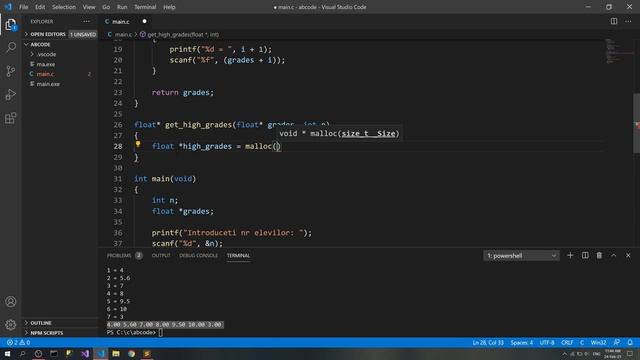Open notifications bell in status bar
The image size is (640, 360).
(630, 342)
